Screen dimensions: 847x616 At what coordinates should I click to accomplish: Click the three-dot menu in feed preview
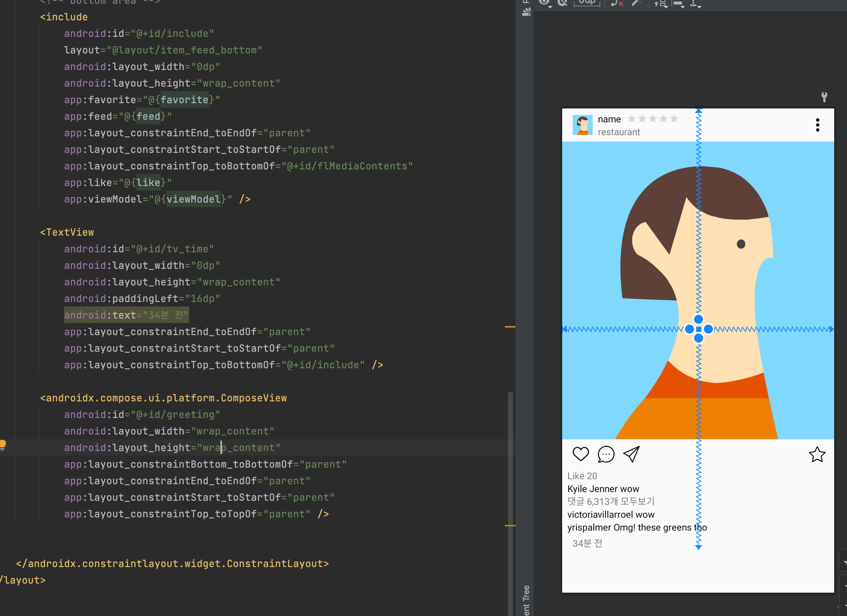click(x=817, y=125)
